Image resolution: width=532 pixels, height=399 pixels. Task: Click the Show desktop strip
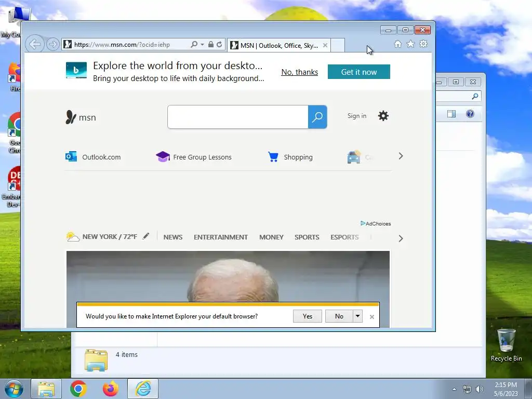pos(528,389)
